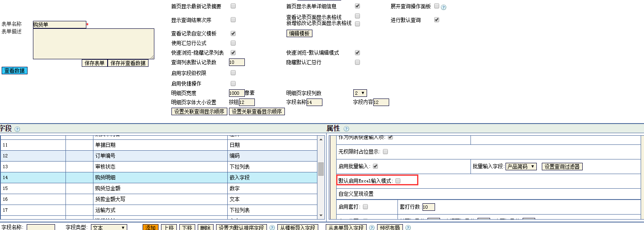Open help icon beside 字段 heading
Image resolution: width=644 pixels, height=230 pixels.
pyautogui.click(x=17, y=129)
